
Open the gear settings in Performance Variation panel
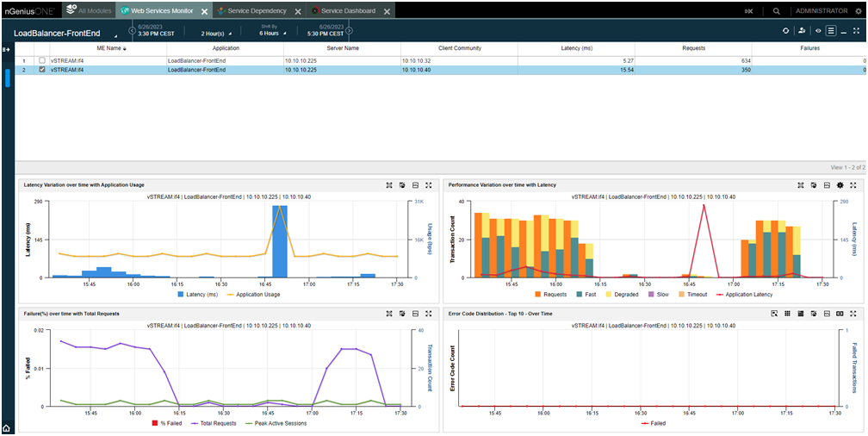[x=840, y=185]
